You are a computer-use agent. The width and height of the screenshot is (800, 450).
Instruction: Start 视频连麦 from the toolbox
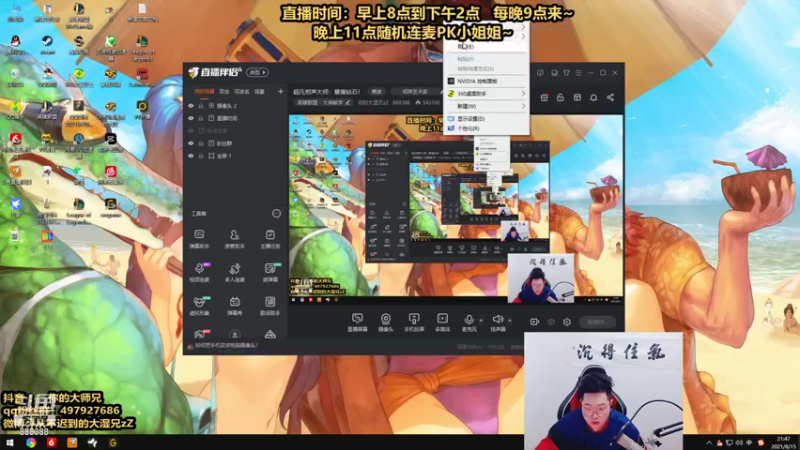(x=199, y=272)
